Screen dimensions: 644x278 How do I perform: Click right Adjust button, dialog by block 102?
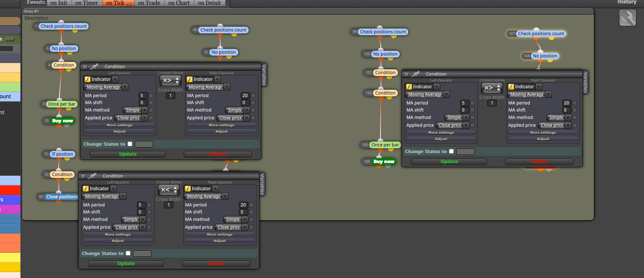coord(543,139)
